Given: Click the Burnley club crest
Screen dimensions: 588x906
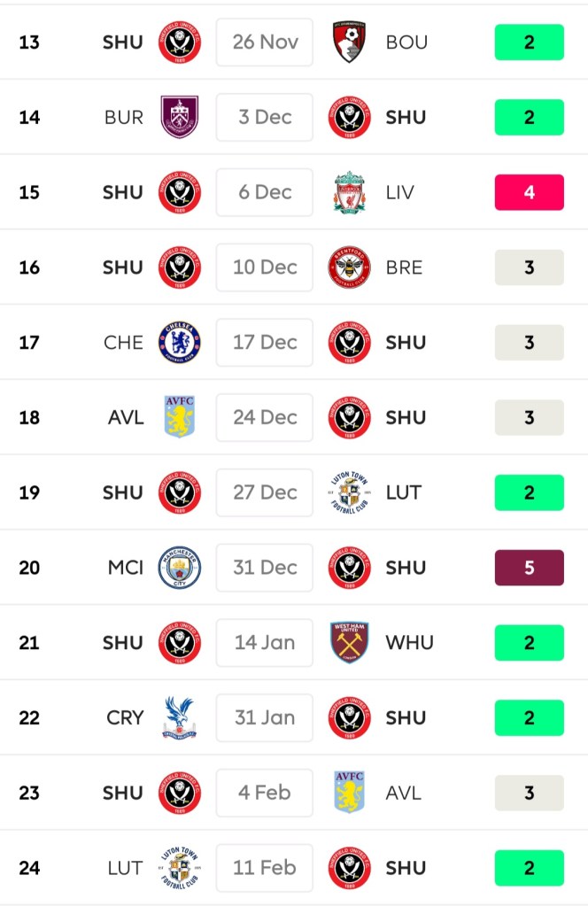Looking at the screenshot, I should 180,117.
